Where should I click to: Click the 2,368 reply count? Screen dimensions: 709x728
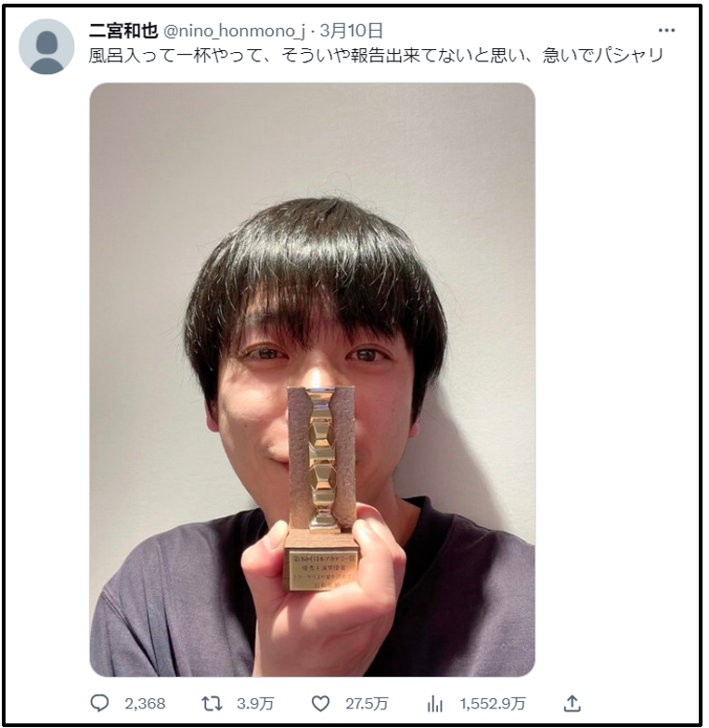tap(145, 704)
